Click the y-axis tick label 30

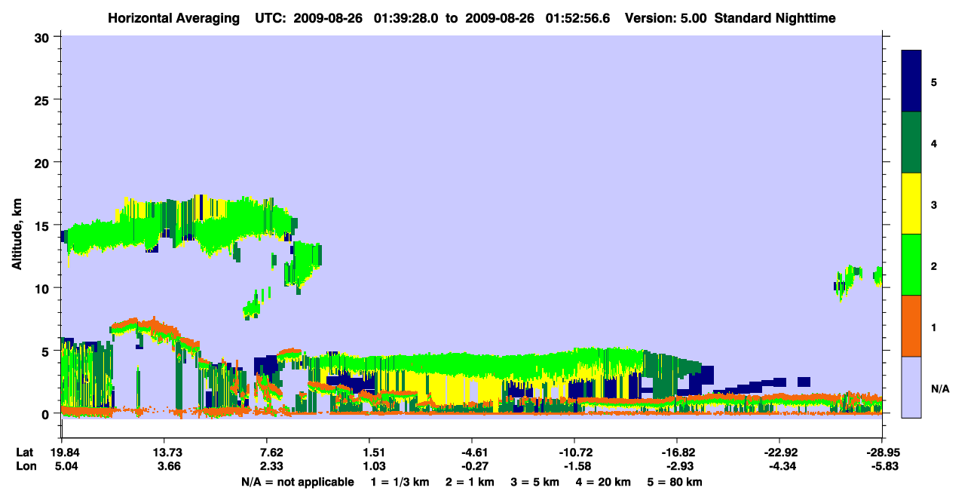(x=44, y=37)
